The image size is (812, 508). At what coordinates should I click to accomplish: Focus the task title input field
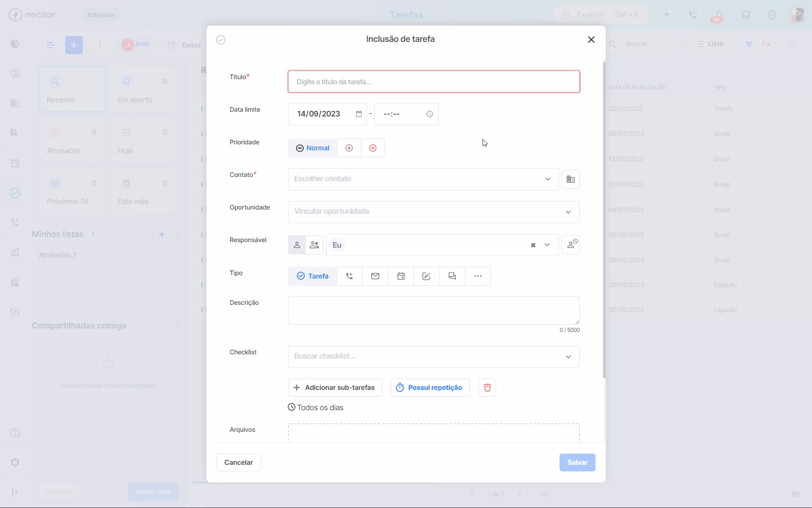434,82
